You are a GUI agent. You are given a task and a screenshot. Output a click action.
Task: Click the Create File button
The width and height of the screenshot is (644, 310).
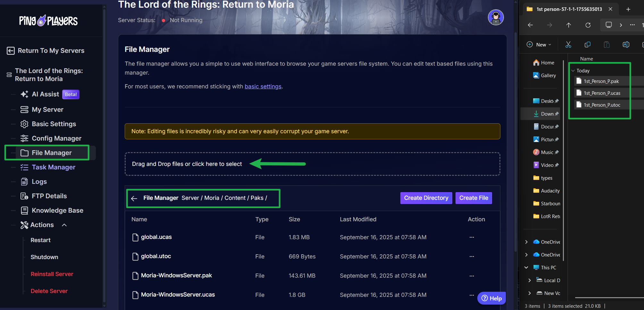pos(473,198)
